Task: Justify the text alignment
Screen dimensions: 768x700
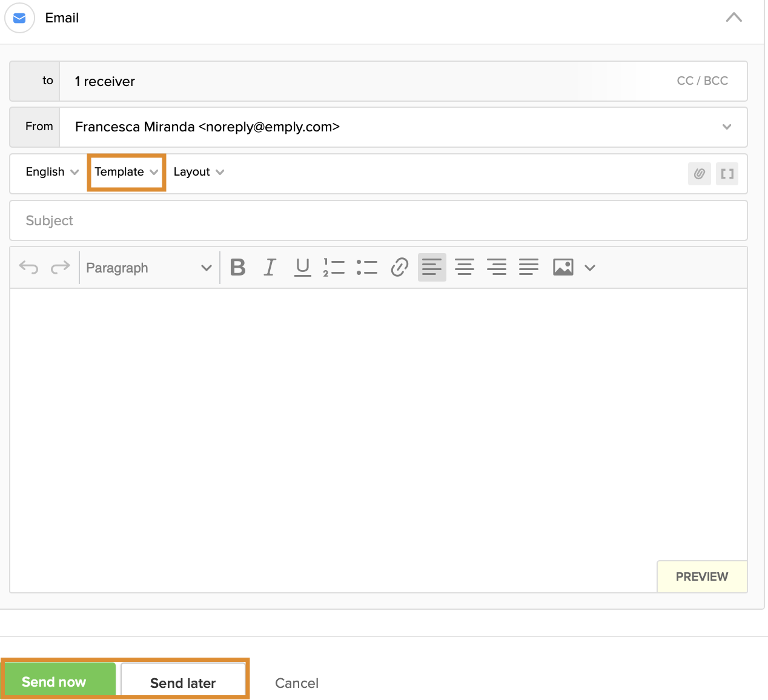Action: click(528, 267)
